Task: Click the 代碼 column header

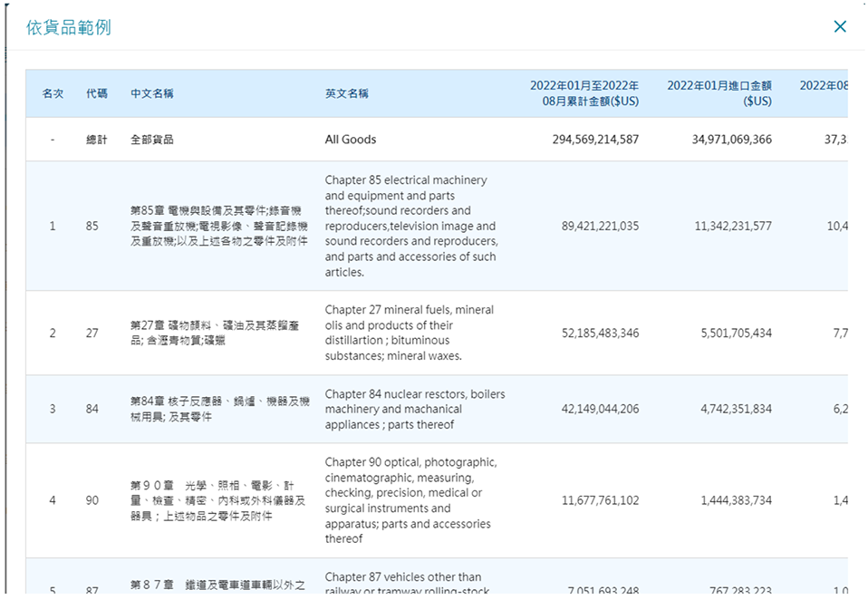Action: coord(96,93)
